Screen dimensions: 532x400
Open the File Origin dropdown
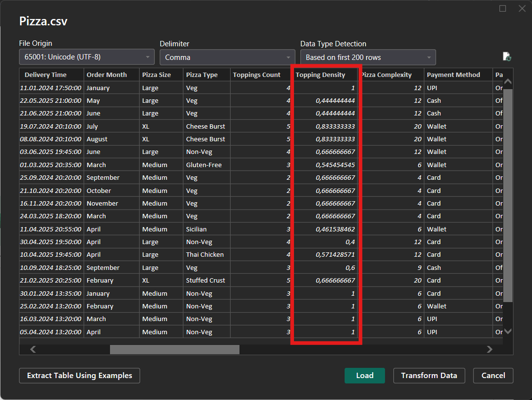(87, 57)
